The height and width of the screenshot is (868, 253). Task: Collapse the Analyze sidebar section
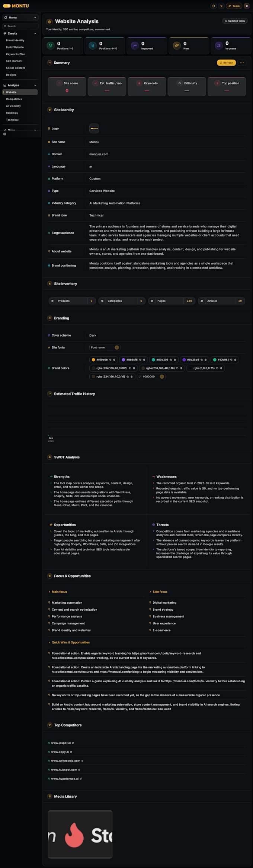click(35, 85)
